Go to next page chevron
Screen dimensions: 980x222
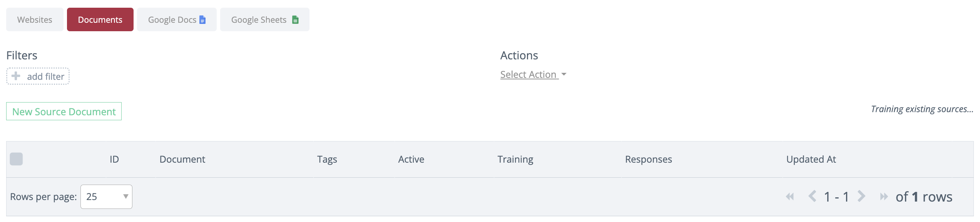pyautogui.click(x=861, y=197)
